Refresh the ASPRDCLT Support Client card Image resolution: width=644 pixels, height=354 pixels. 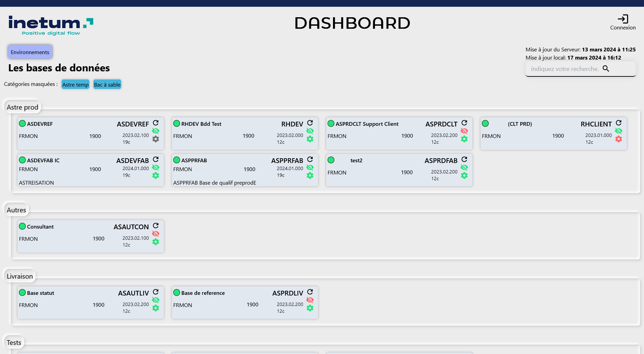464,123
